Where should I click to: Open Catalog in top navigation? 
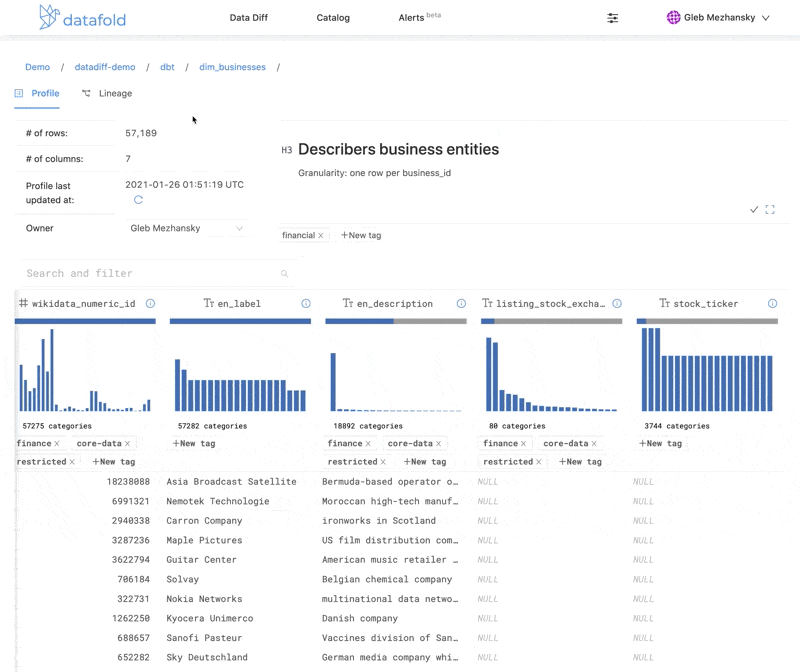click(333, 18)
